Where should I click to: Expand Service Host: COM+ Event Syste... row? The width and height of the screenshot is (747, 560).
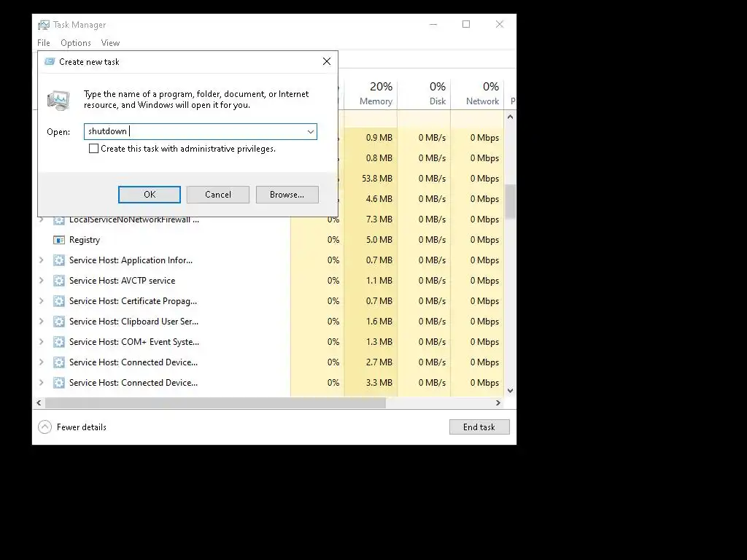point(42,343)
